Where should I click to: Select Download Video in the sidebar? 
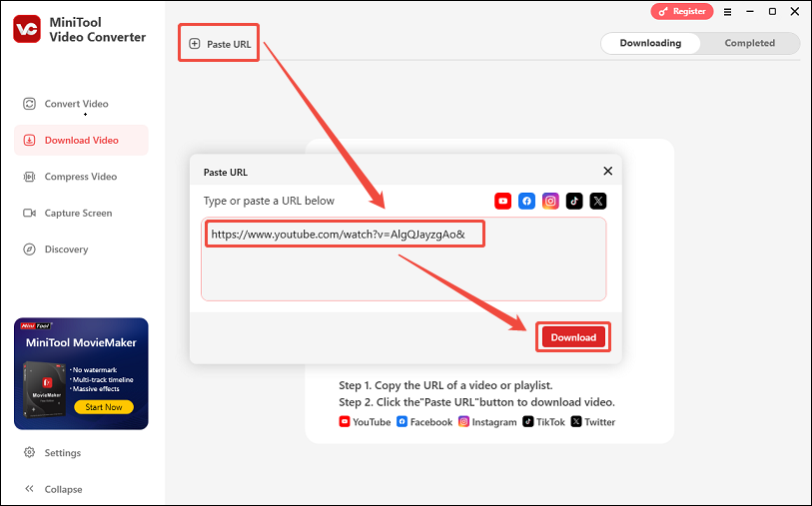81,140
